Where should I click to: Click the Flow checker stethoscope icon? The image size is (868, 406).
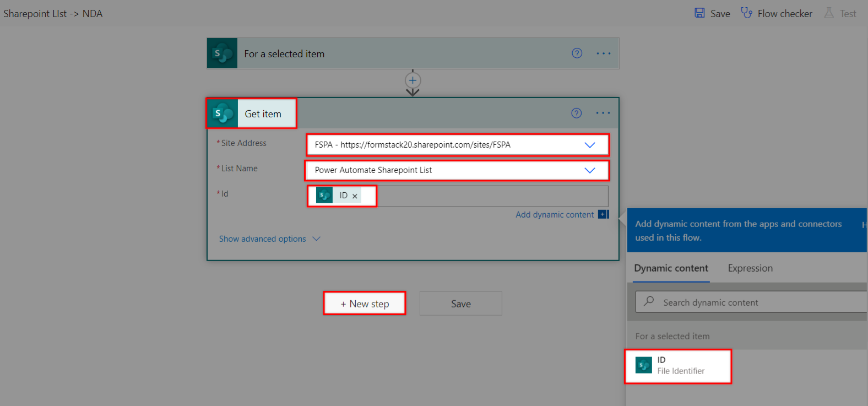[746, 13]
